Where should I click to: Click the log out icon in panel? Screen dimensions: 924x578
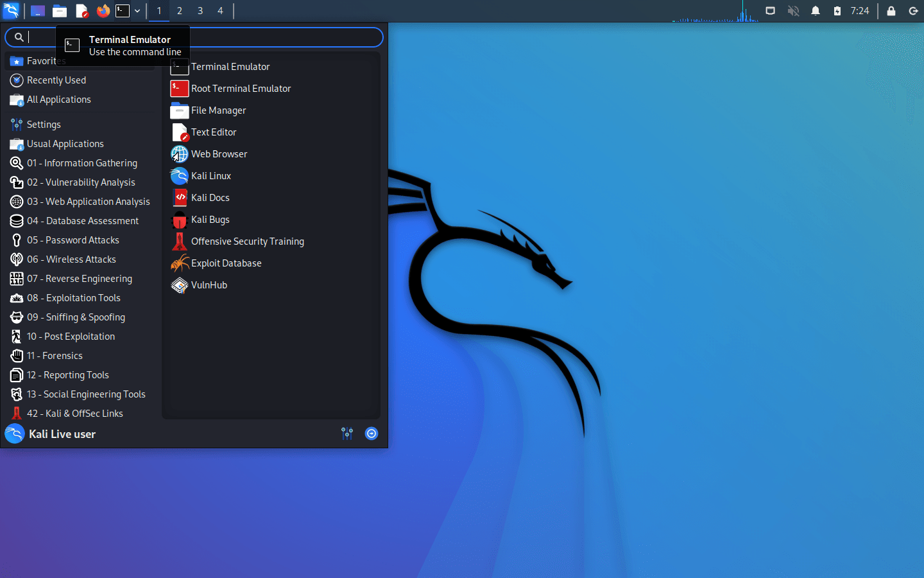(x=913, y=11)
